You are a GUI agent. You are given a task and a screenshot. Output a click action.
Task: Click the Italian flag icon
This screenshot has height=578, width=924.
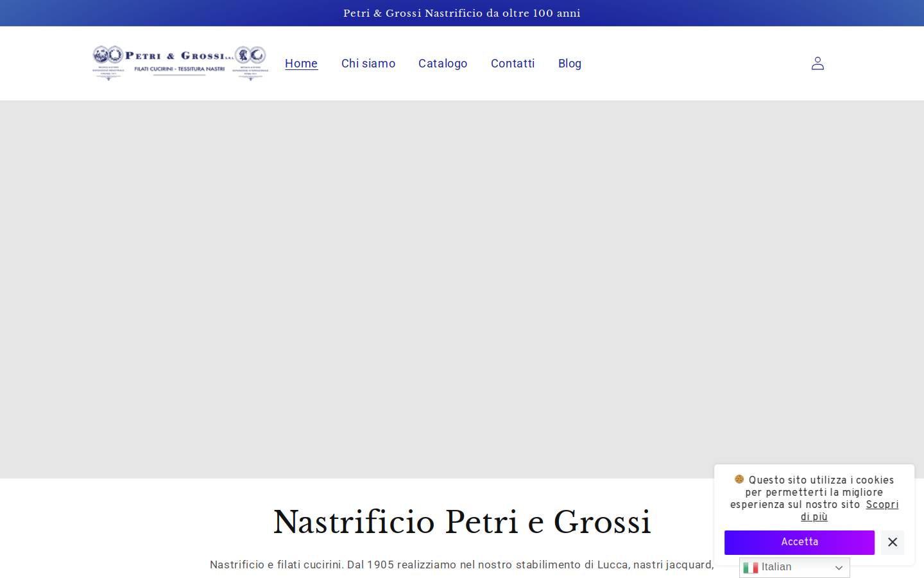tap(751, 568)
